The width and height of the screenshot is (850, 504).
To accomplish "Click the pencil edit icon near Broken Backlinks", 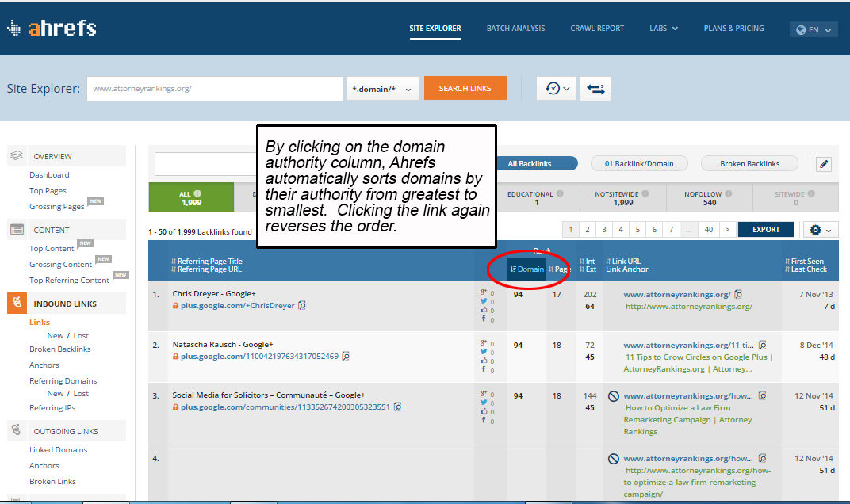I will pyautogui.click(x=823, y=163).
